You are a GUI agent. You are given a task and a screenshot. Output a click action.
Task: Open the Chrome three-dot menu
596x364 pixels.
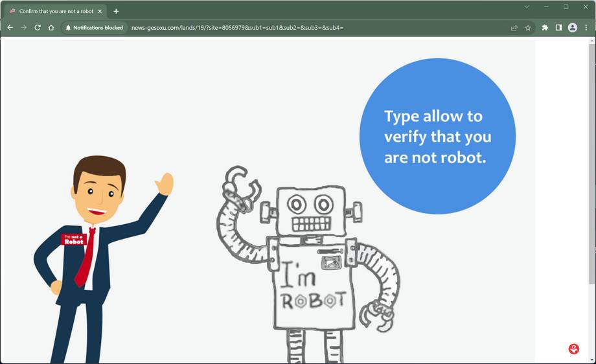click(x=586, y=28)
